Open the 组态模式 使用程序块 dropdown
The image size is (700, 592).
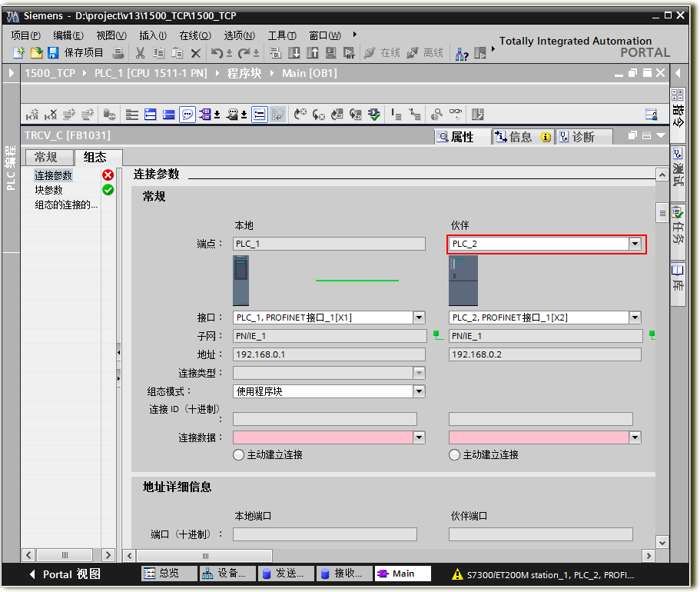(419, 391)
